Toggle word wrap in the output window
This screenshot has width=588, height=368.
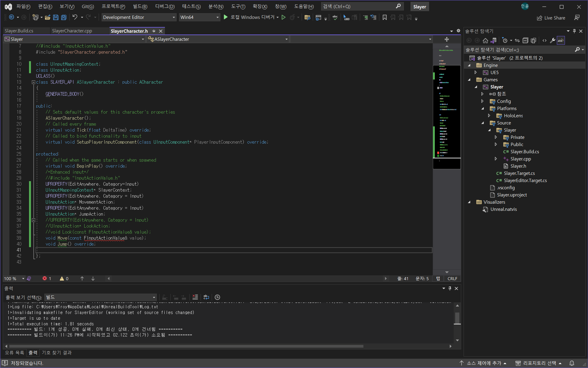pyautogui.click(x=206, y=297)
